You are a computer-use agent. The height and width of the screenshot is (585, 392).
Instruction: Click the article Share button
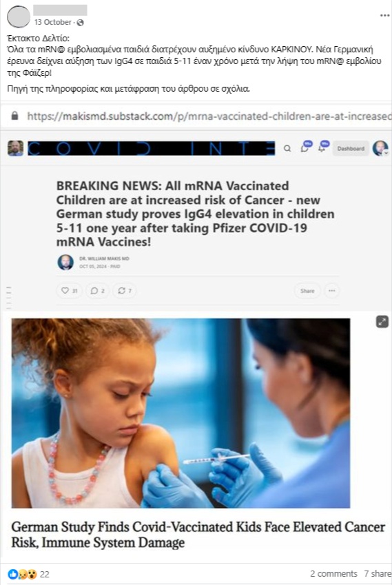click(x=307, y=291)
